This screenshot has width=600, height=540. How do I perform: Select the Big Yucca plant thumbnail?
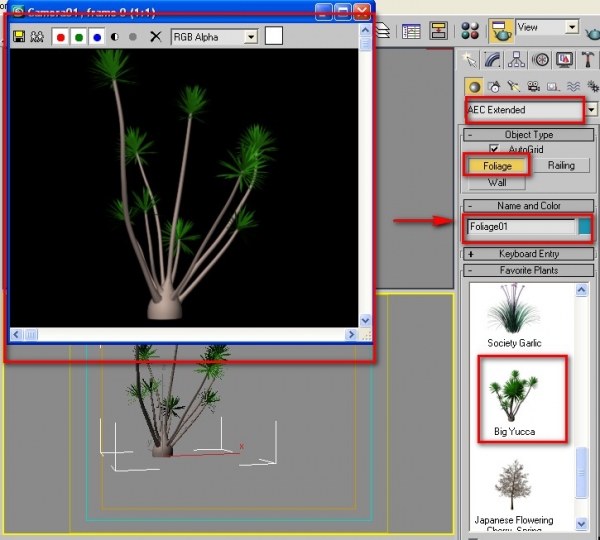514,402
